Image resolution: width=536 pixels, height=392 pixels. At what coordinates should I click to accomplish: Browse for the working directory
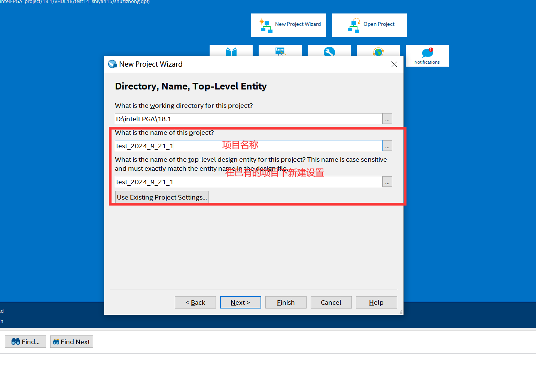[387, 119]
